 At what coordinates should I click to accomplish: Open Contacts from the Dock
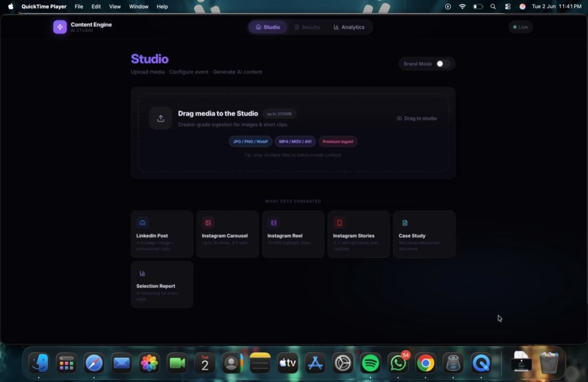[232, 363]
